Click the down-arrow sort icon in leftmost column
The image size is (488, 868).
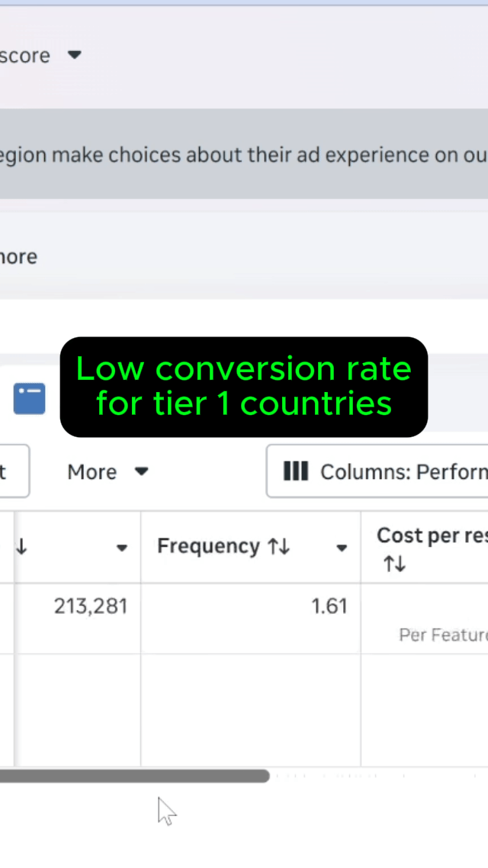[21, 547]
